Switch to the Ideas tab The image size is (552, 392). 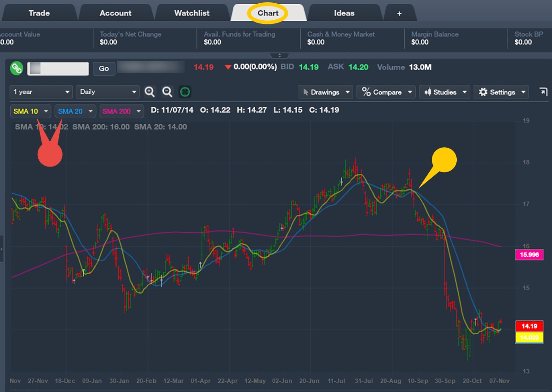click(344, 13)
